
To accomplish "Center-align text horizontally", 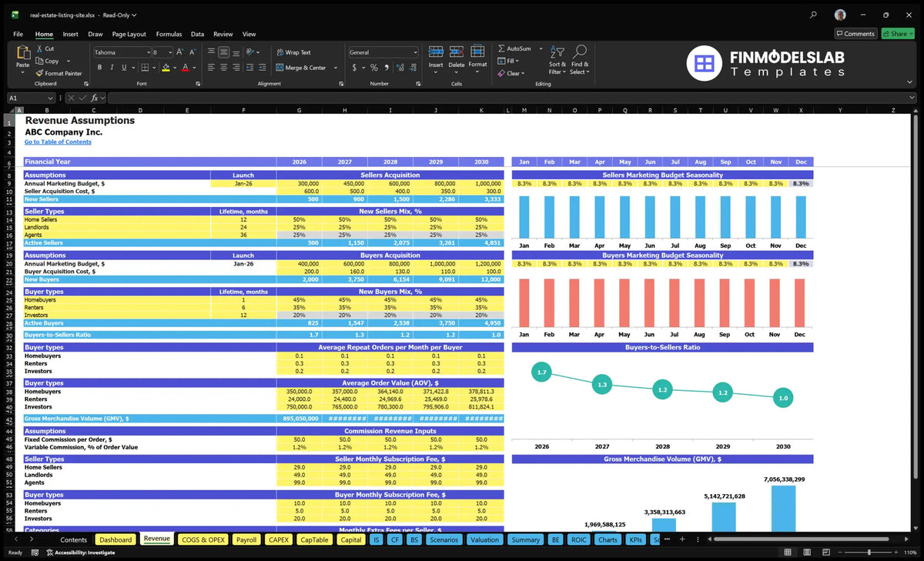I will click(223, 68).
